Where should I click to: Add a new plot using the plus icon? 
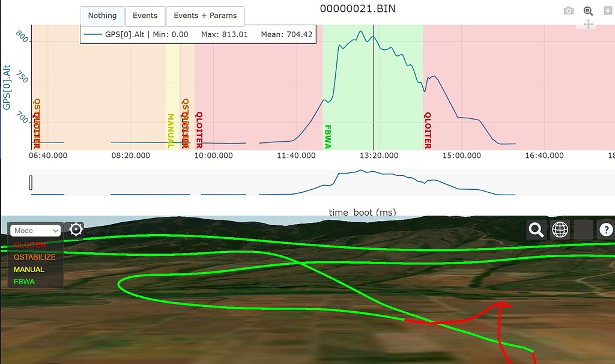click(x=608, y=10)
